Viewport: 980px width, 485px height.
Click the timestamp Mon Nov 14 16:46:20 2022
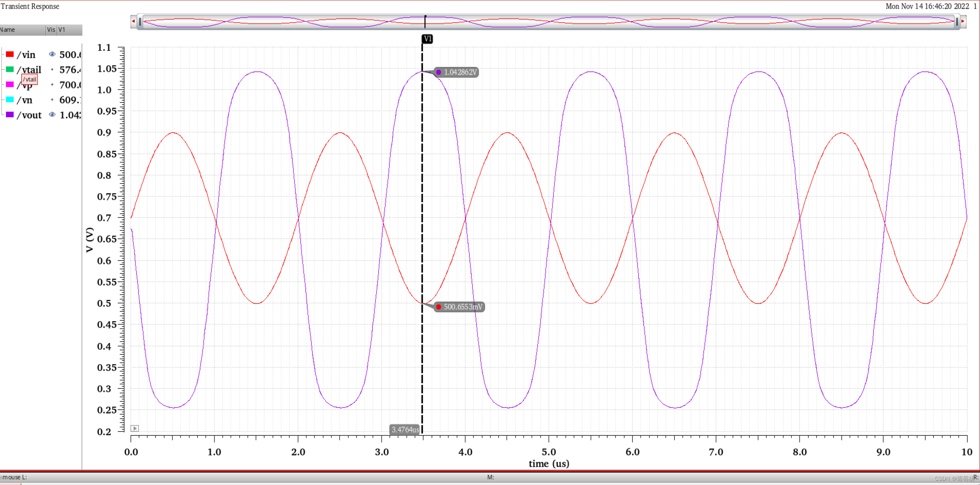point(927,6)
